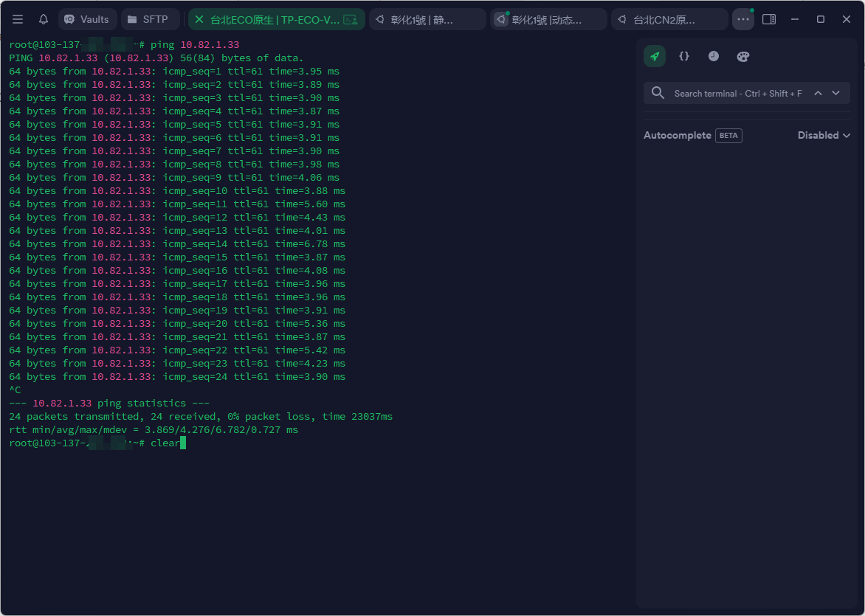Close the 台北ECO原生 terminal tab
865x616 pixels.
(x=199, y=19)
